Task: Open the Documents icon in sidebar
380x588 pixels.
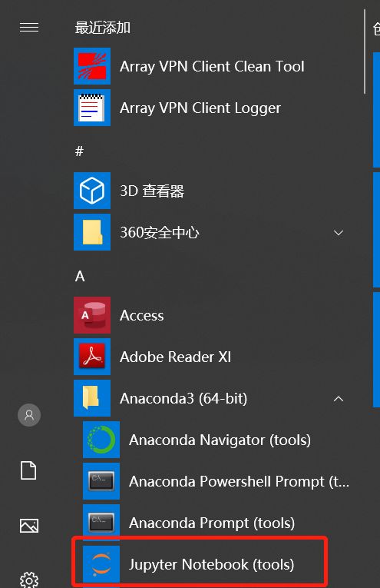Action: click(28, 470)
